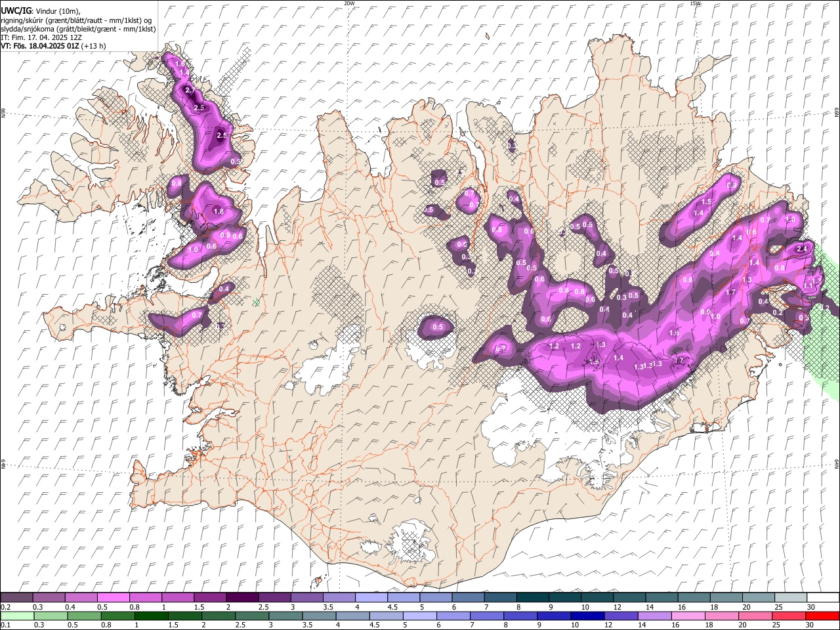Click the 2.4 precipitation value near east coast
Viewport: 840px width, 630px height.
point(801,249)
